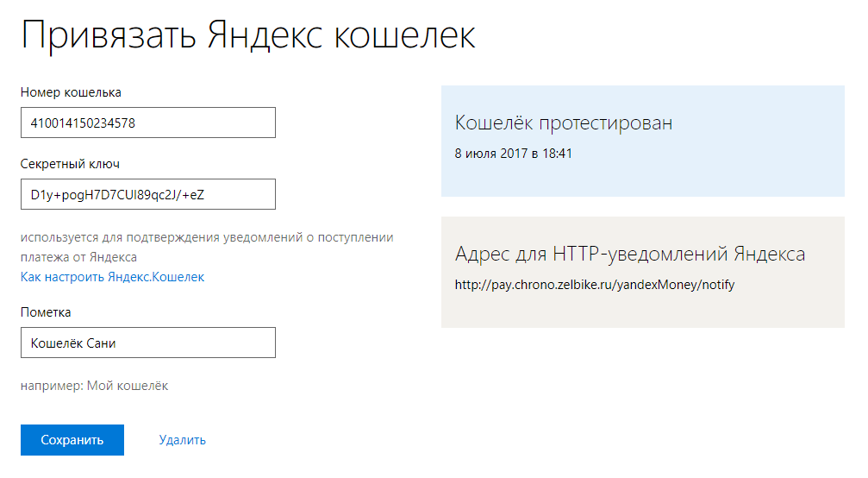Save the wallet with Сохранить button
Screen dimensions: 868x478
pyautogui.click(x=72, y=440)
